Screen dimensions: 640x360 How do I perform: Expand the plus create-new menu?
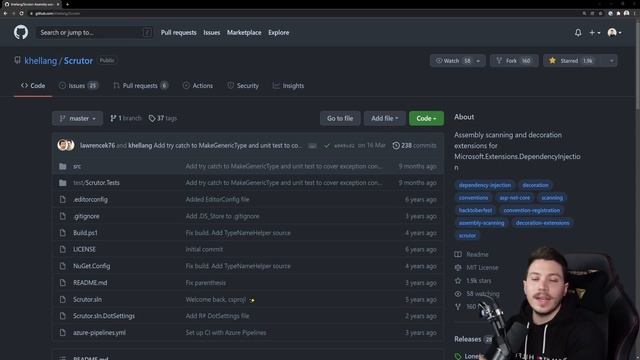[594, 33]
